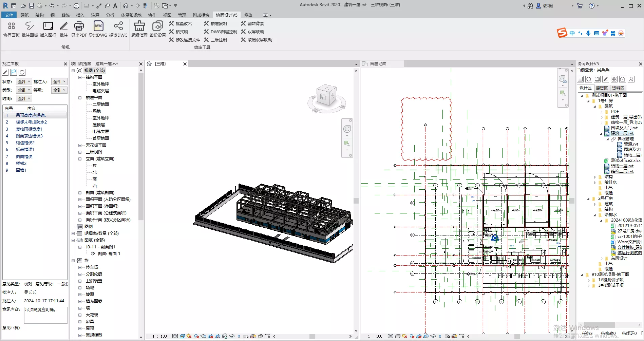Run the 超级清理 cleanup tool
Screen dimensions: 644x341
(x=139, y=29)
